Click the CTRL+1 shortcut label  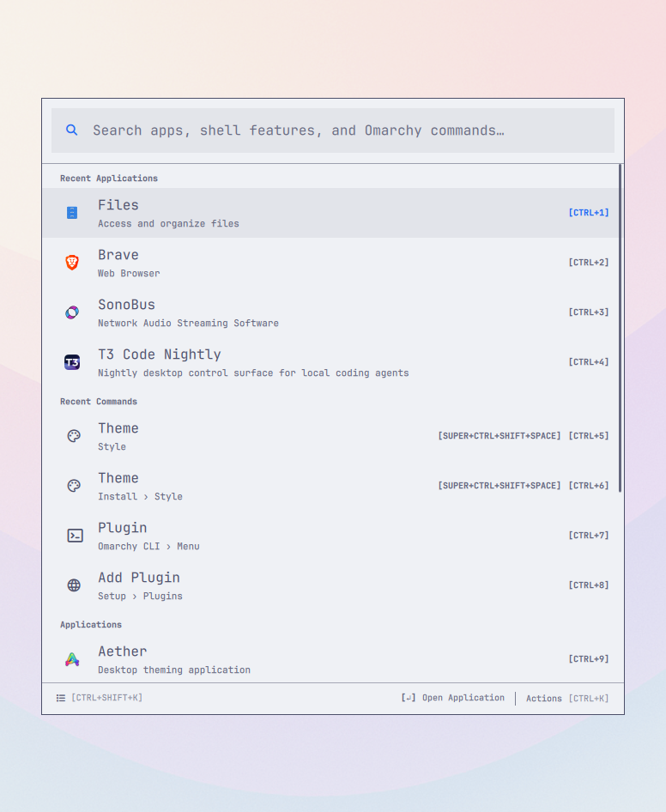point(588,213)
